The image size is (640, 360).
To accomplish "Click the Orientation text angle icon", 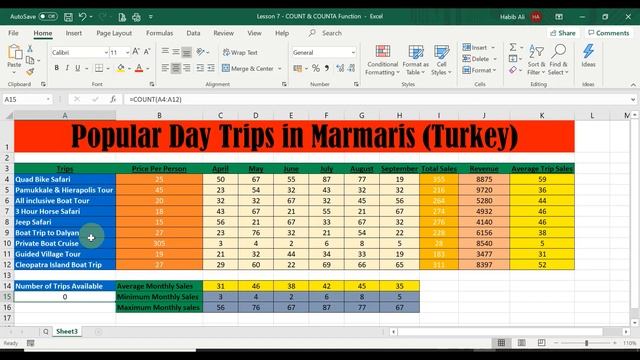I will tap(200, 52).
